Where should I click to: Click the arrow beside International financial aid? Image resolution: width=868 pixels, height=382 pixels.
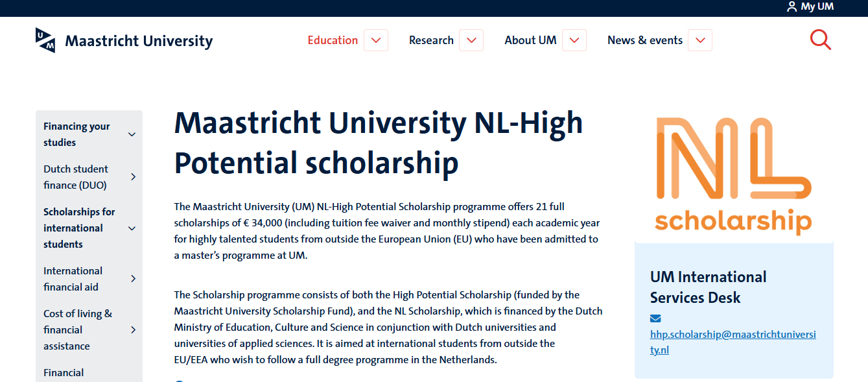[x=133, y=278]
